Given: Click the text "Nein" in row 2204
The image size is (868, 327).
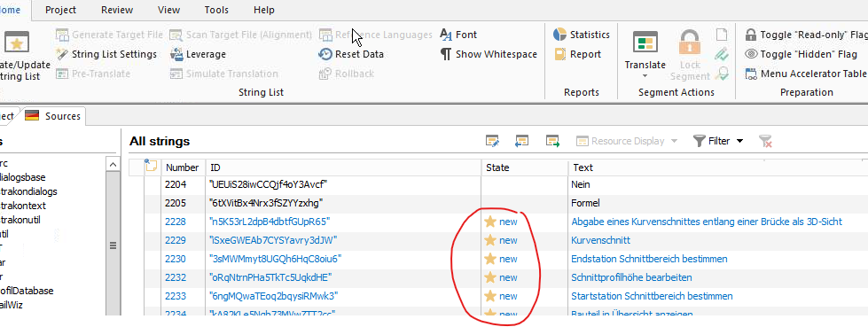Looking at the screenshot, I should pyautogui.click(x=581, y=184).
